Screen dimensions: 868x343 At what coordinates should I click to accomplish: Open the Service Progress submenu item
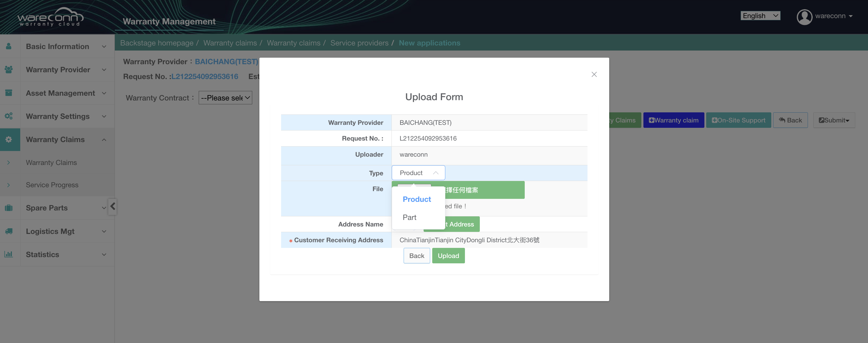(52, 185)
